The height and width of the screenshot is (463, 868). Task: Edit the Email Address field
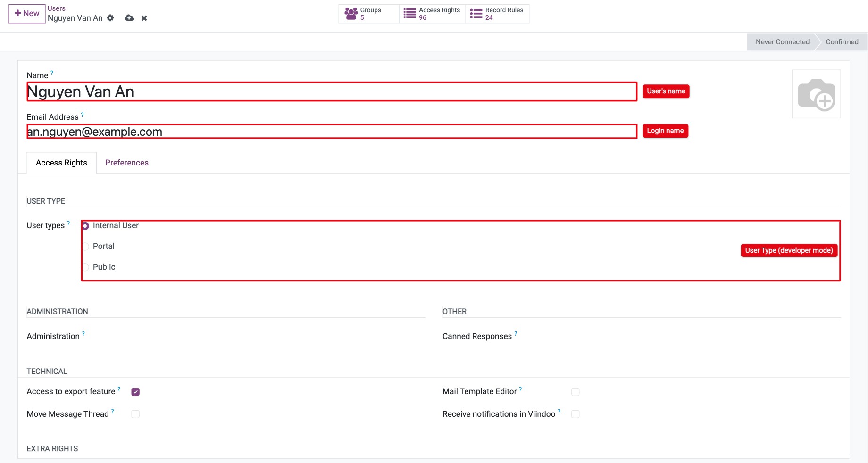pyautogui.click(x=332, y=132)
